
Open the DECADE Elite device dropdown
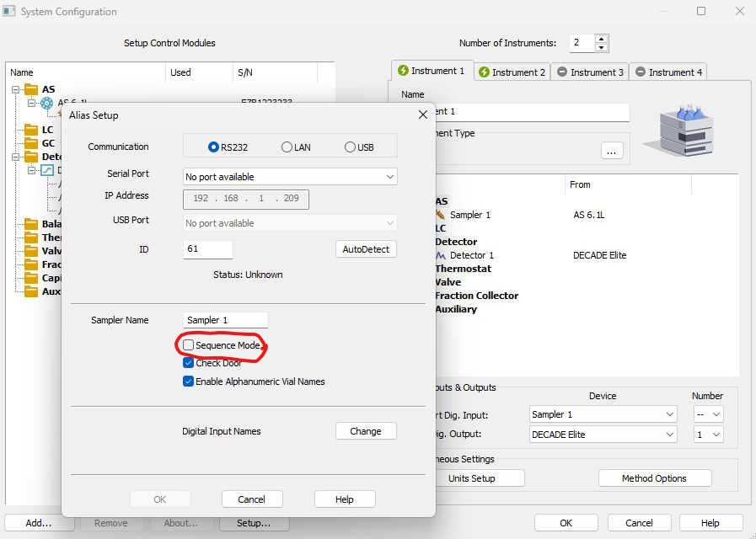click(669, 435)
